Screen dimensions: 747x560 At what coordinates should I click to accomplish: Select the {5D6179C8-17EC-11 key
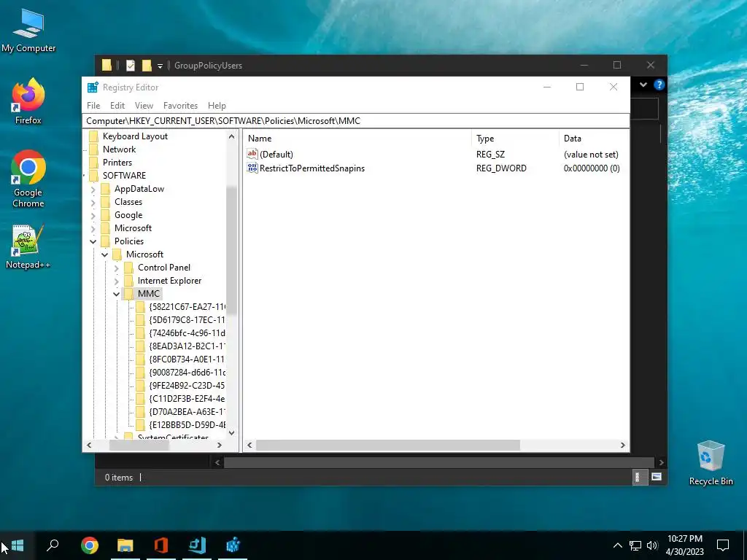coord(187,319)
